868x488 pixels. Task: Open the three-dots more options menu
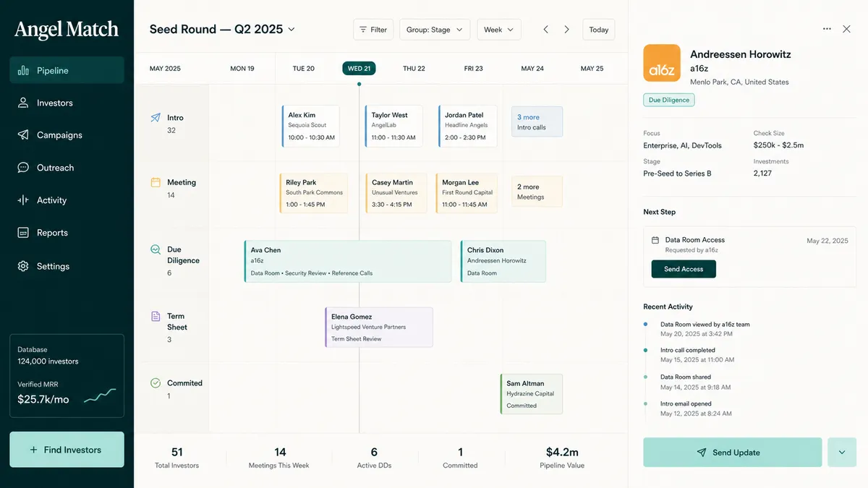(827, 29)
